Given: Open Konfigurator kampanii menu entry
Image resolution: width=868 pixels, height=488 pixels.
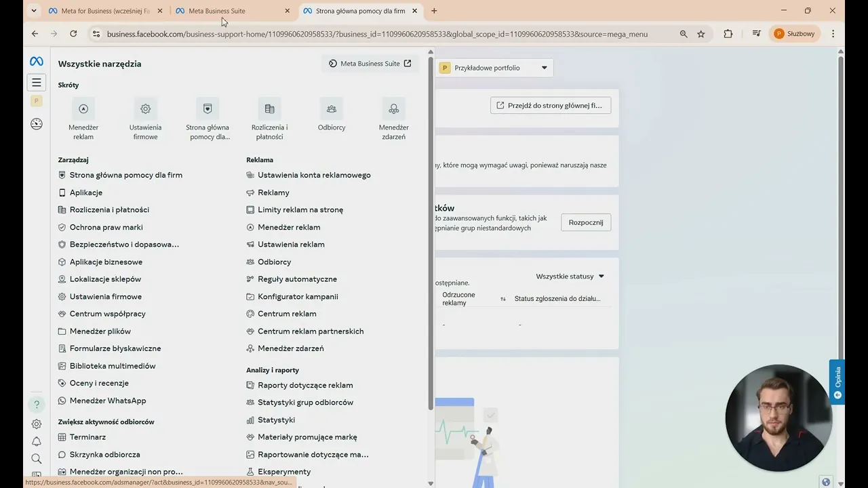Looking at the screenshot, I should tap(292, 297).
